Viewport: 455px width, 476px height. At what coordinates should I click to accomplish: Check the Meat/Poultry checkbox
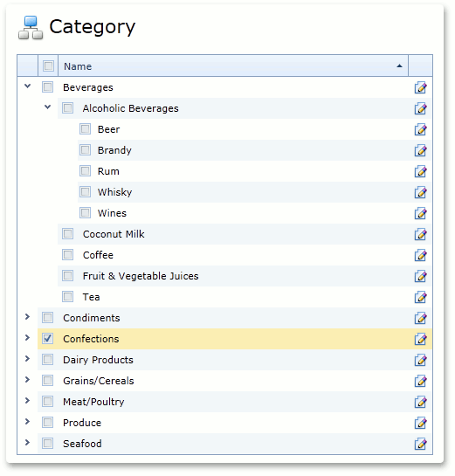tap(48, 401)
